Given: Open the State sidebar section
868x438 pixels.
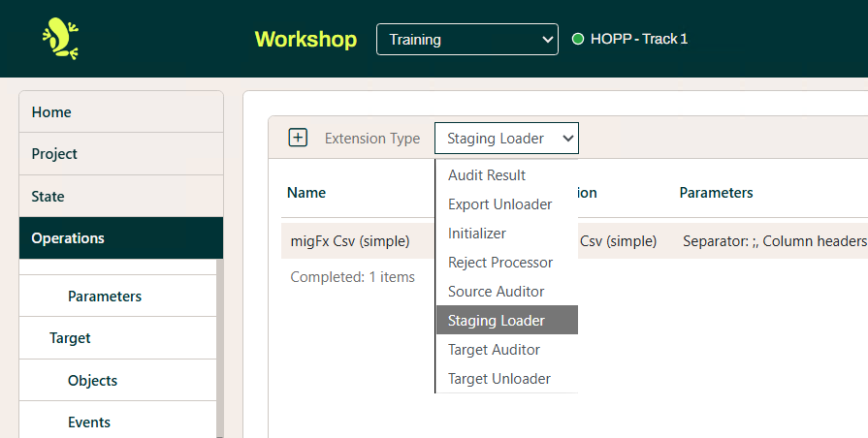Looking at the screenshot, I should click(121, 197).
